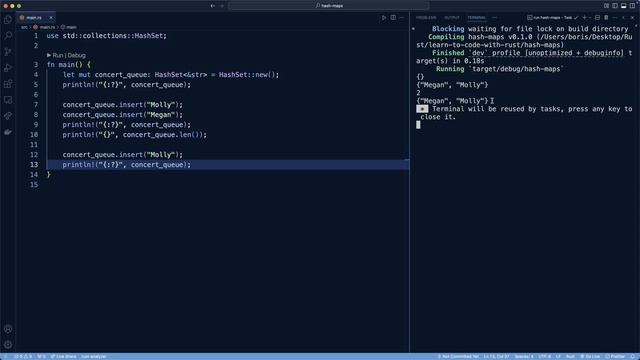The width and height of the screenshot is (640, 360).
Task: Open the Source Control view
Action: [8, 52]
